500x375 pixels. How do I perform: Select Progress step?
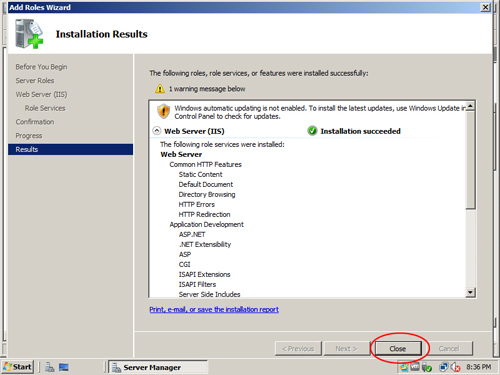(x=29, y=136)
